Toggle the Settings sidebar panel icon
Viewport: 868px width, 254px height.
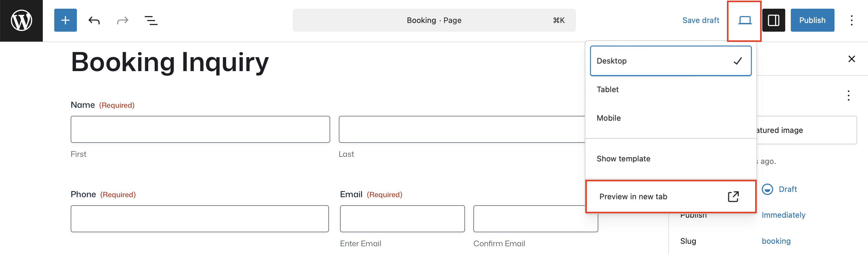tap(773, 20)
